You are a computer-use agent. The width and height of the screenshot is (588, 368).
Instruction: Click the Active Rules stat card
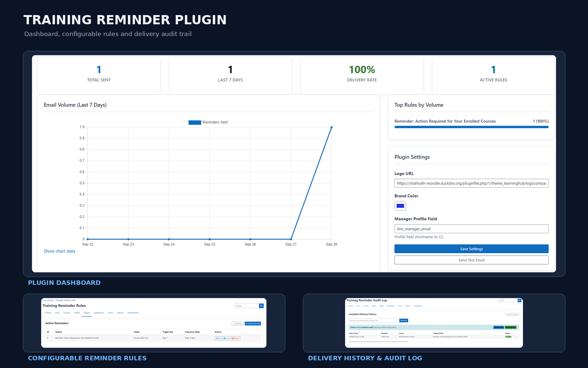(x=494, y=75)
